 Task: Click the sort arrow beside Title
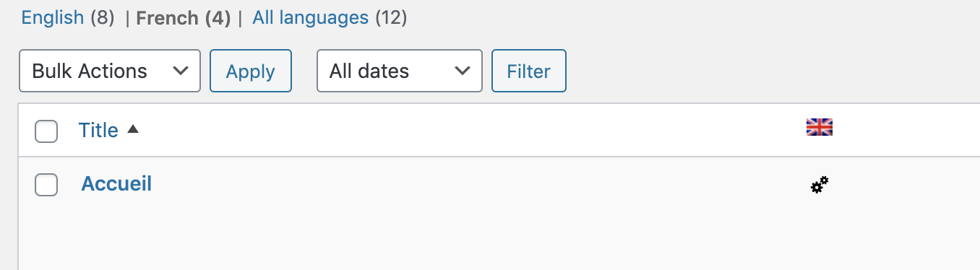pos(132,130)
